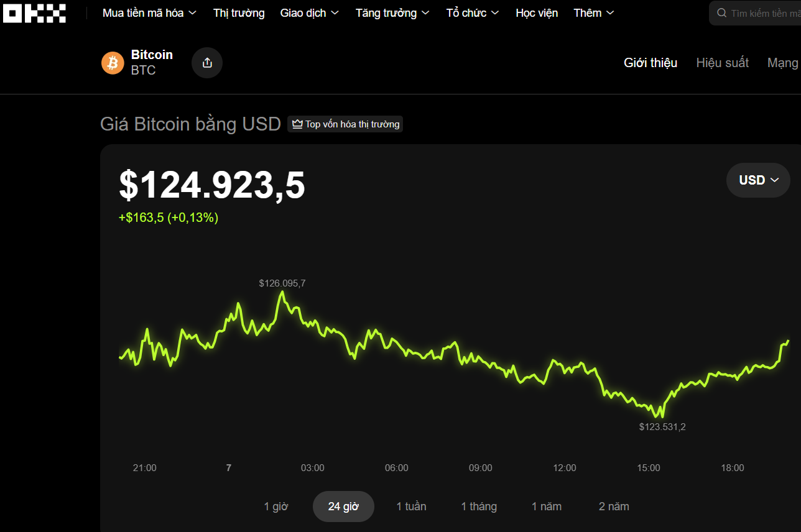Select the 1 tuần time range

tap(411, 507)
